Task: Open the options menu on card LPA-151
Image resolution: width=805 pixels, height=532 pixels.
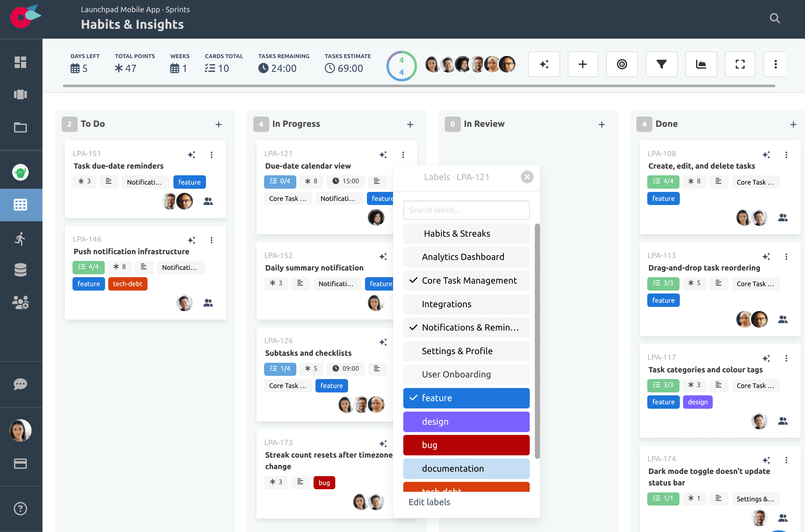Action: 212,155
